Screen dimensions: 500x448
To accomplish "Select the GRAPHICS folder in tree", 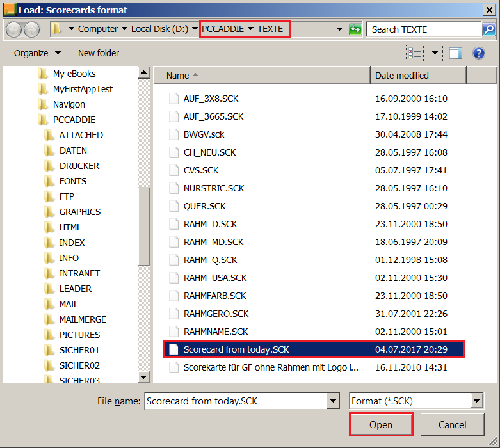I will [79, 212].
